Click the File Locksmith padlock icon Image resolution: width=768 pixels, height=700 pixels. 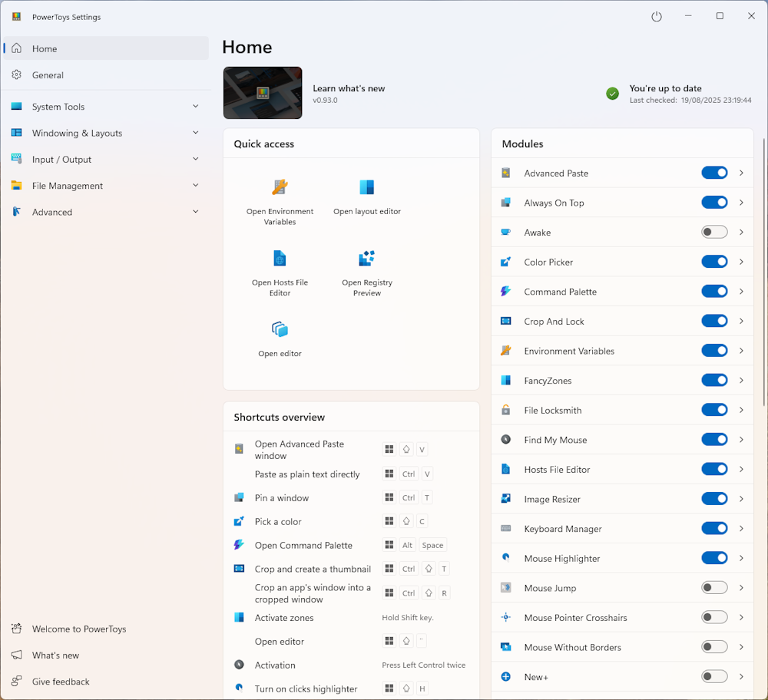pyautogui.click(x=506, y=410)
